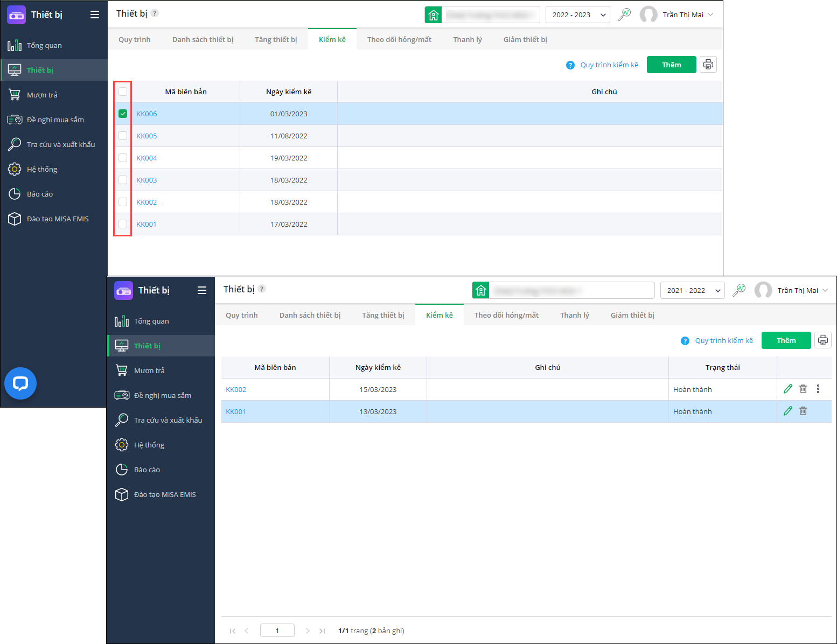This screenshot has width=837, height=644.
Task: Delete record KK001 using trash icon
Action: pyautogui.click(x=803, y=411)
